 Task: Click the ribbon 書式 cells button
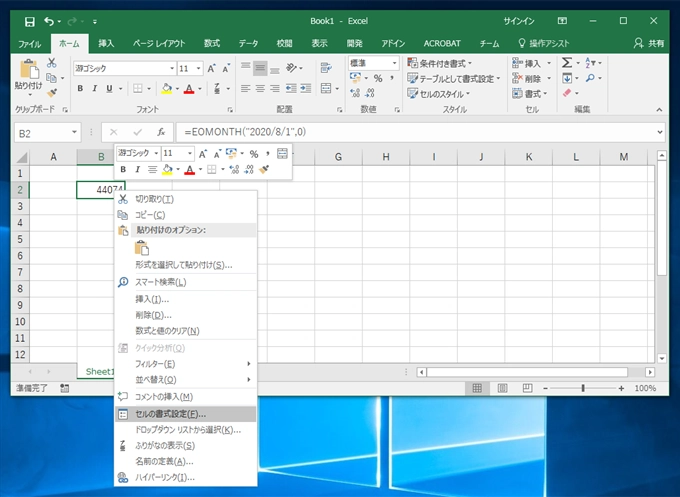pyautogui.click(x=529, y=94)
